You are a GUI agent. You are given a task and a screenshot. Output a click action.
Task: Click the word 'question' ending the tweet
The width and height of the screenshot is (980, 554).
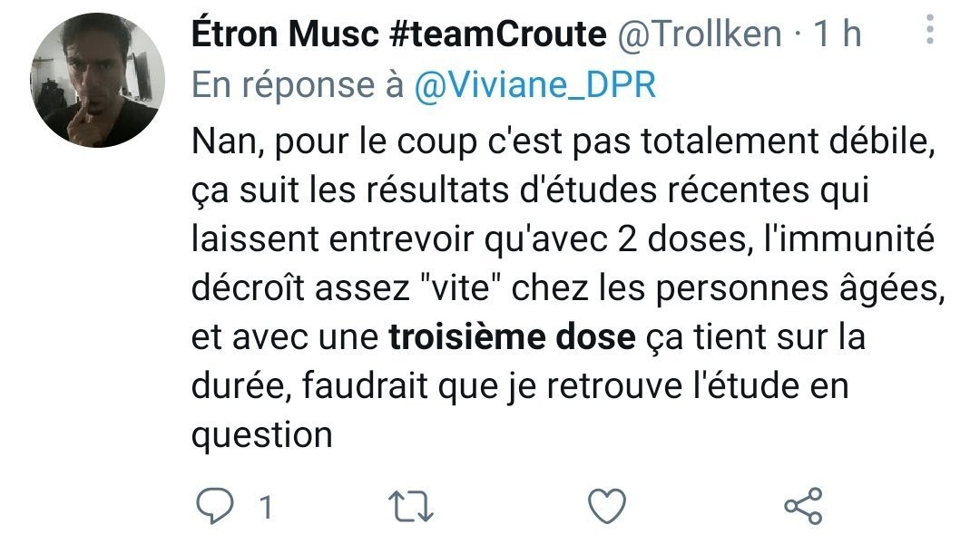(x=262, y=436)
